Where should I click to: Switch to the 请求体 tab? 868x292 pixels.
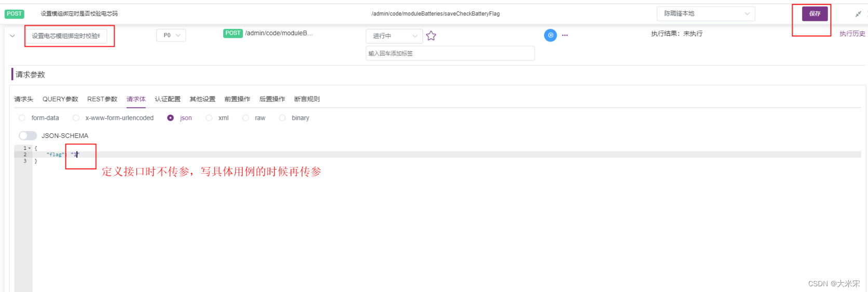point(136,99)
